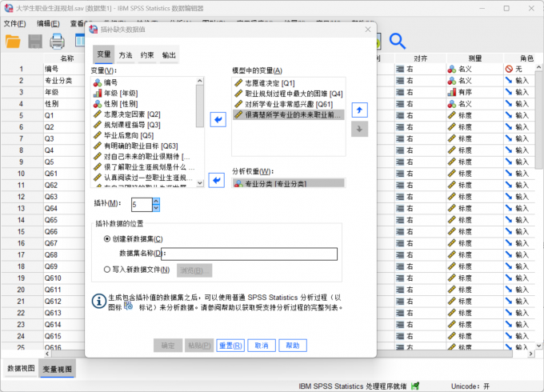Click 测量 column header
The image size is (544, 392).
pyautogui.click(x=475, y=58)
